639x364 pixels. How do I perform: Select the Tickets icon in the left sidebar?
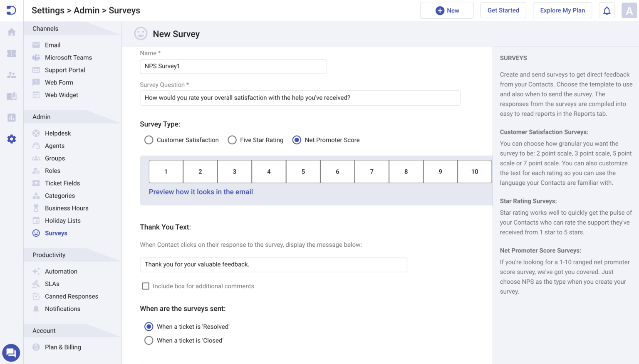[x=11, y=53]
